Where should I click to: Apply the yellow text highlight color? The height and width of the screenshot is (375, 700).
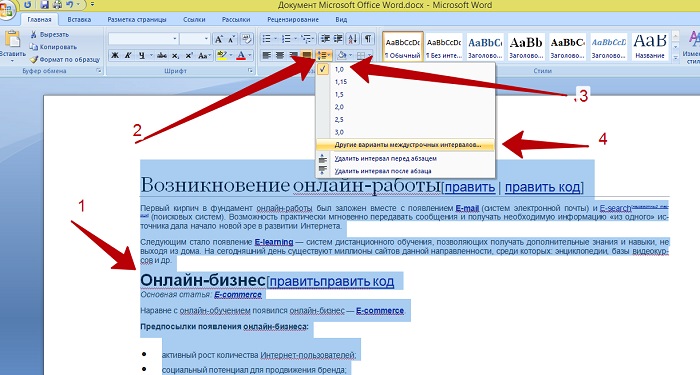click(x=221, y=56)
